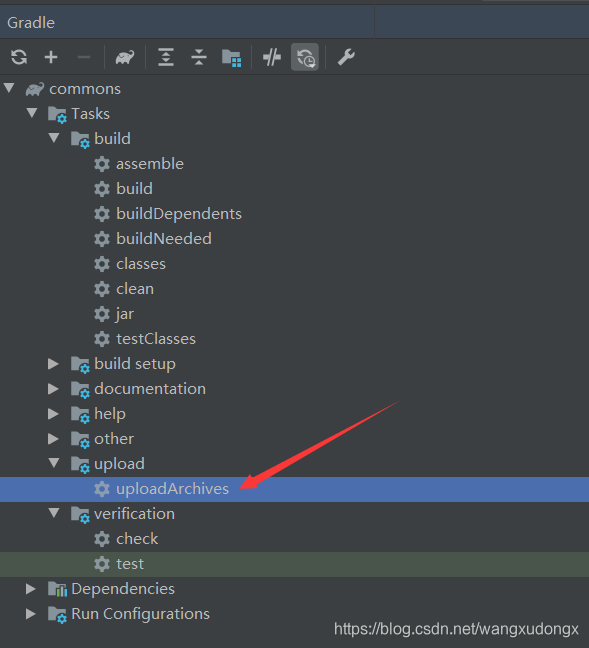Image resolution: width=589 pixels, height=648 pixels.
Task: Select the buildDependents task
Action: (179, 214)
